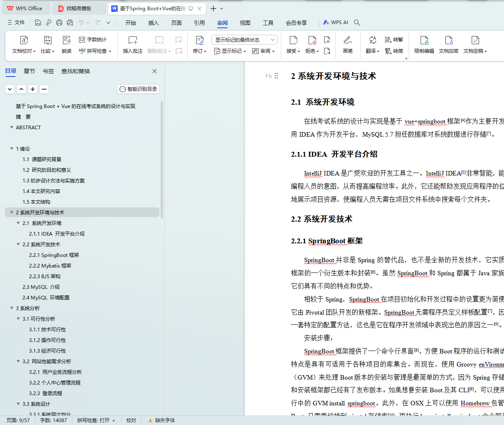Collapse the 2.2 系统开发技术 node arrow
504x425 pixels.
[18, 244]
